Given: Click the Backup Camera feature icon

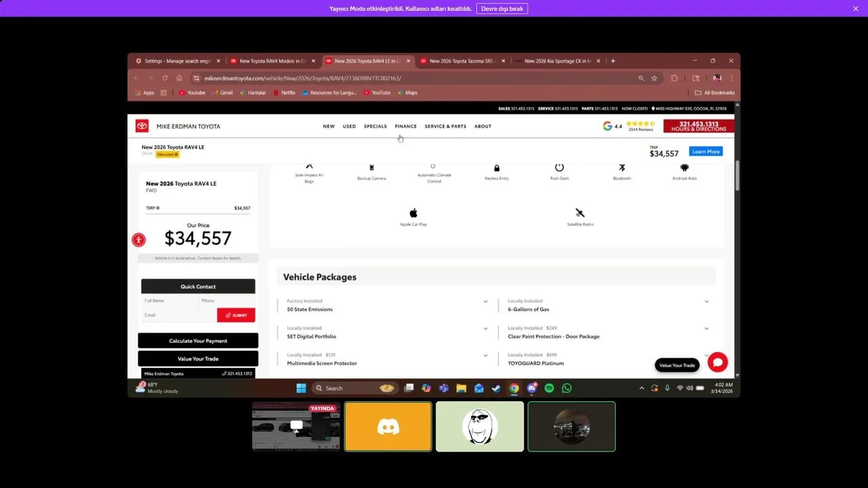Looking at the screenshot, I should (372, 167).
